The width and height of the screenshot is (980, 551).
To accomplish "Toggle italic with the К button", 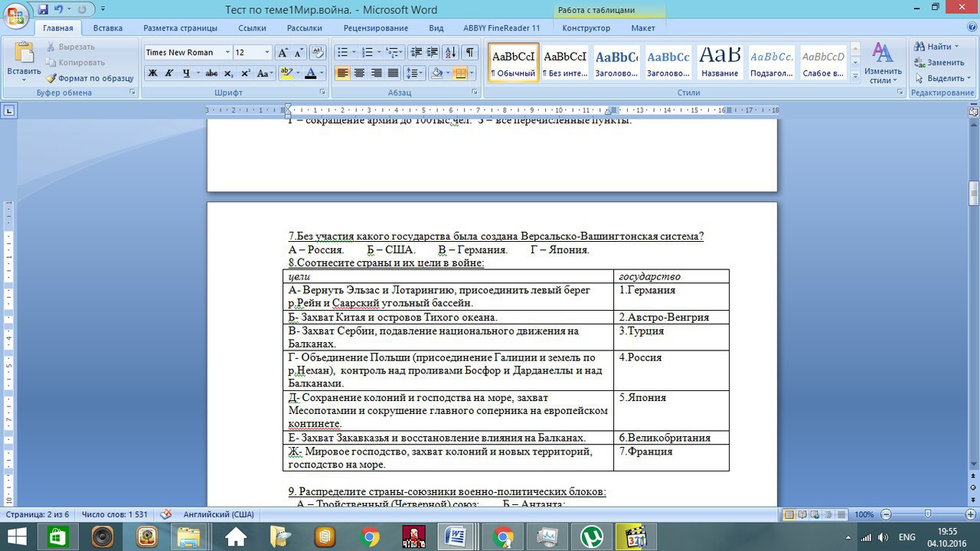I will click(x=169, y=73).
